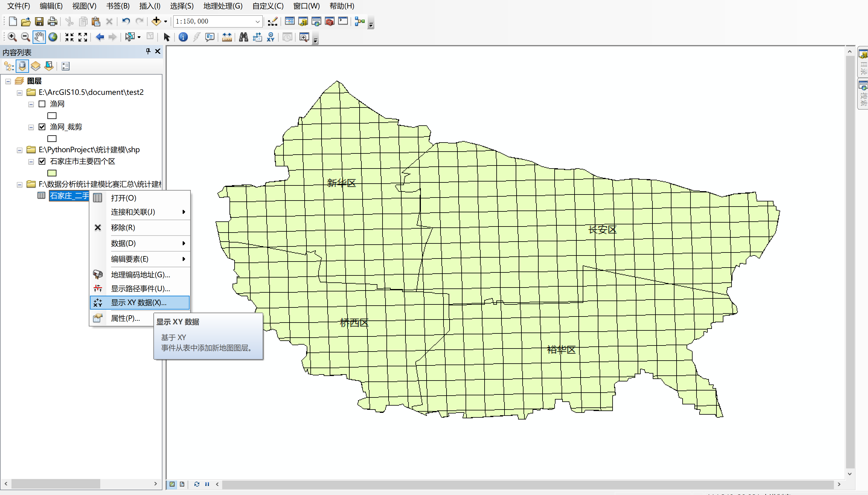Click the green symbol swatch under 石家庄市主要四个区
Screen dimensions: 868x495
52,173
